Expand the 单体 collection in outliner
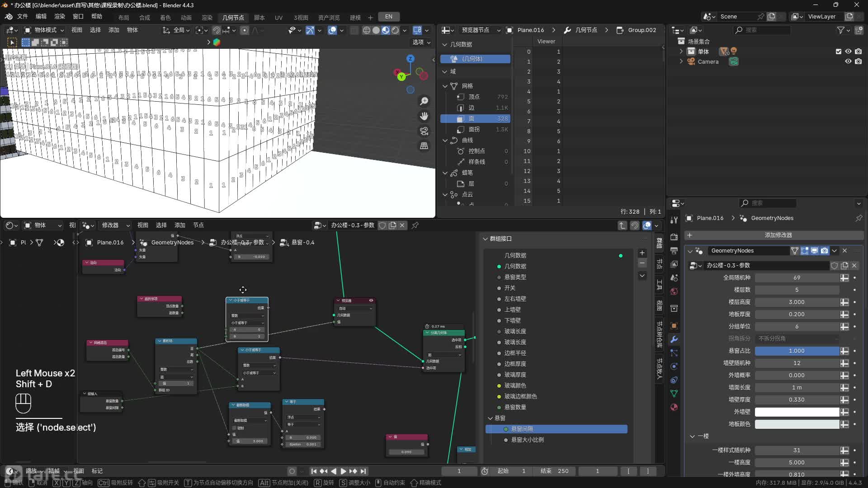This screenshot has height=488, width=868. [681, 52]
